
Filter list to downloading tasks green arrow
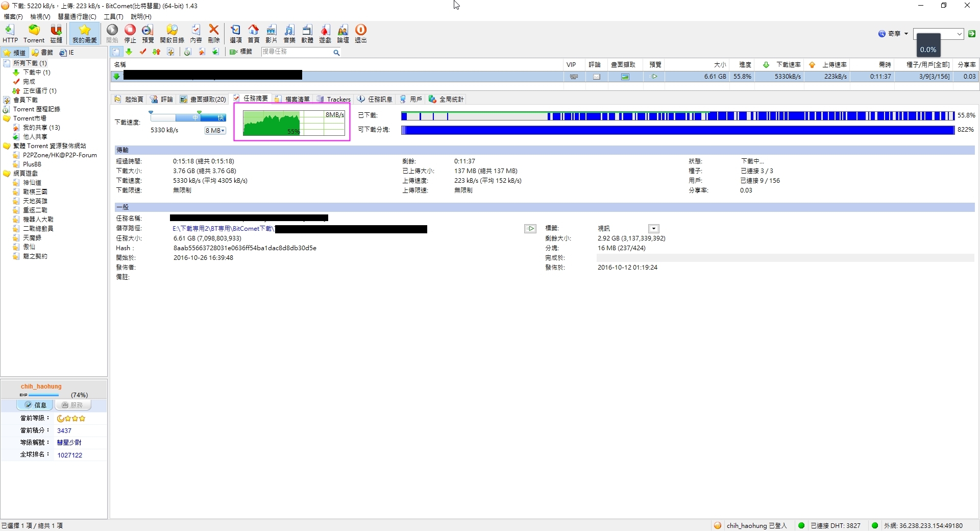point(129,52)
